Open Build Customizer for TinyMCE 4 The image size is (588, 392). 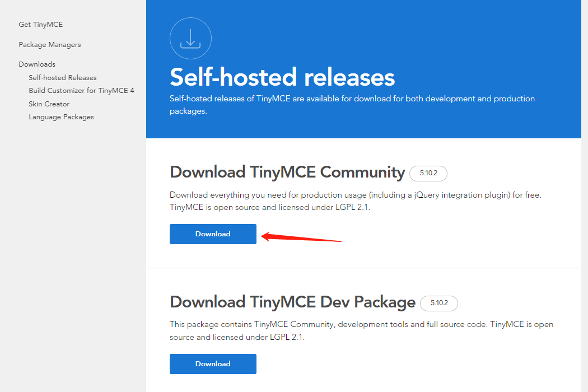[81, 90]
